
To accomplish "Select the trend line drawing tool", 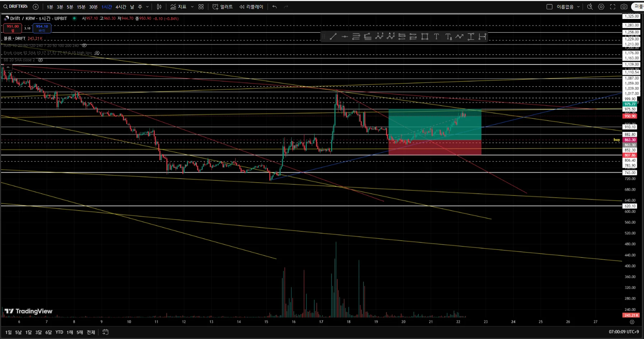I will tap(333, 37).
